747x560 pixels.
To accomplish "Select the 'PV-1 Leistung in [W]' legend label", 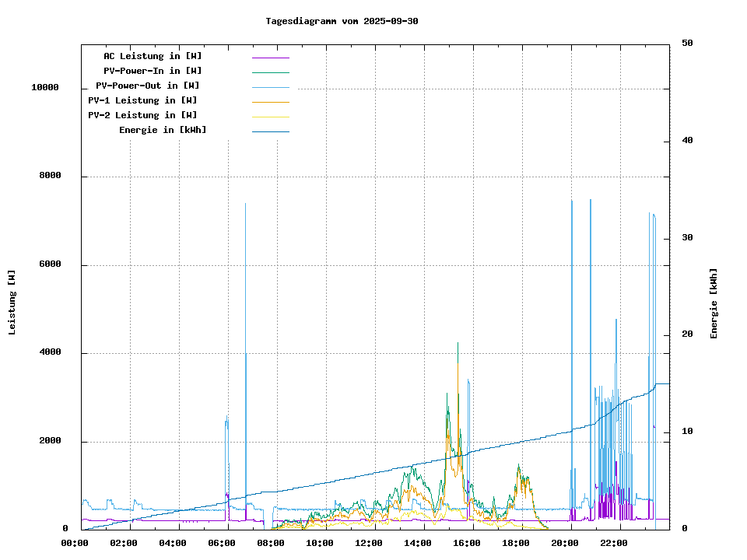I will (x=142, y=100).
